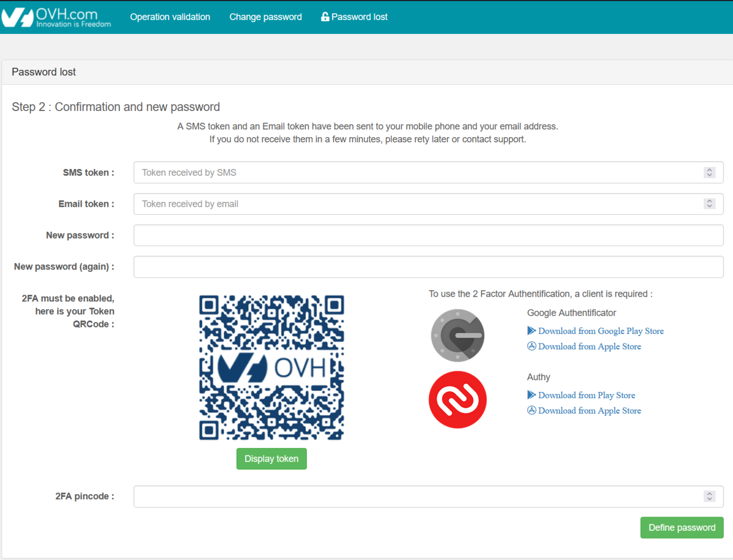
Task: Click the stepper on the Email token field
Action: (x=710, y=204)
